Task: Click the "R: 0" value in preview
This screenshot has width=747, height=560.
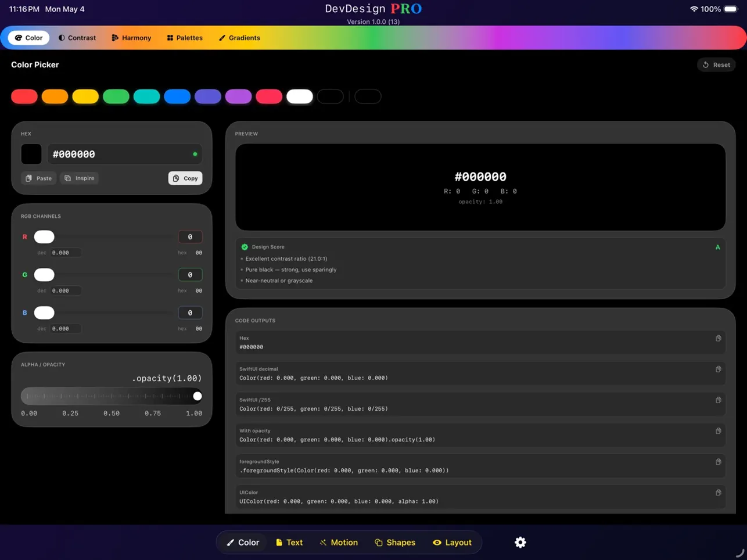Action: coord(452,191)
